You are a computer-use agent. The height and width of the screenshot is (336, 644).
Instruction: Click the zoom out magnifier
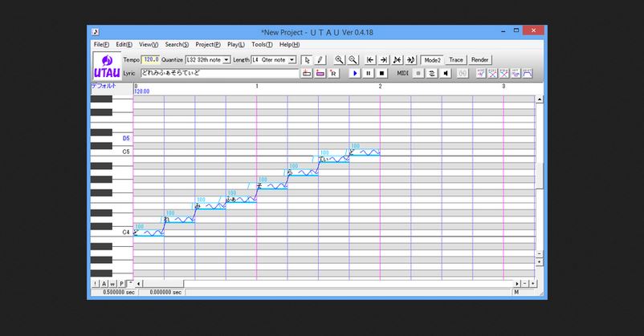click(x=353, y=60)
